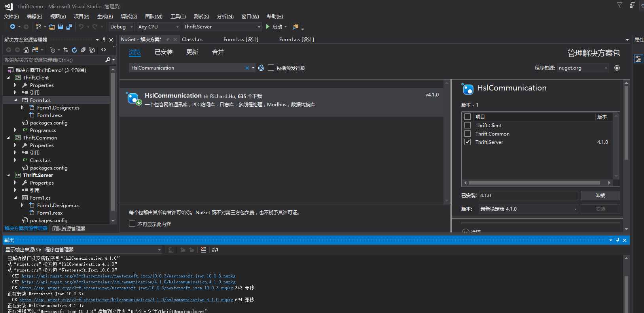Select the HslCommunication package result

(x=281, y=102)
